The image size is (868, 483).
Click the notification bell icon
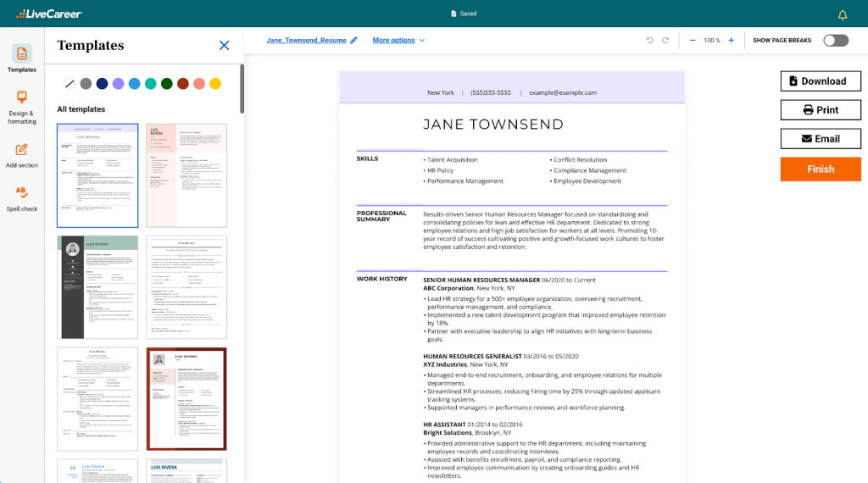point(843,14)
